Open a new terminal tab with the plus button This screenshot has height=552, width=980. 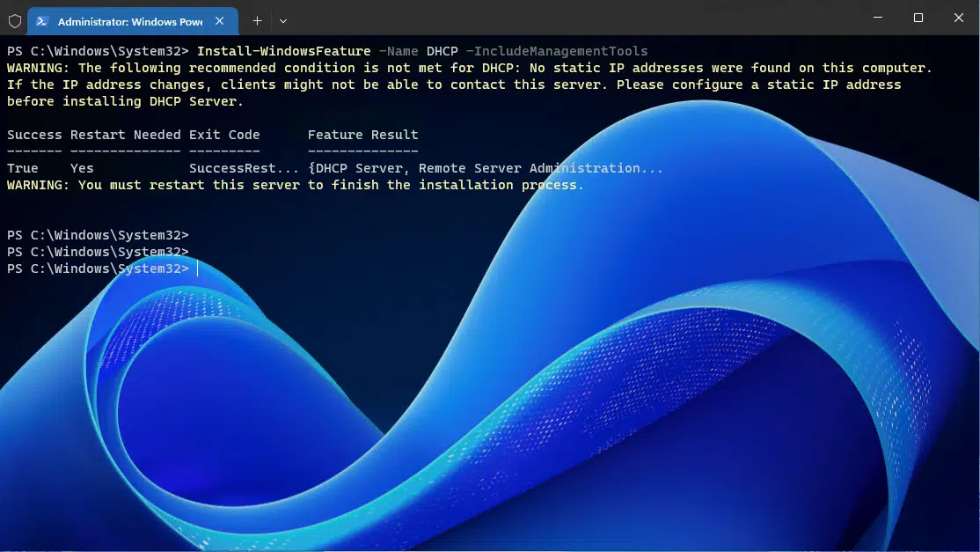[x=255, y=20]
